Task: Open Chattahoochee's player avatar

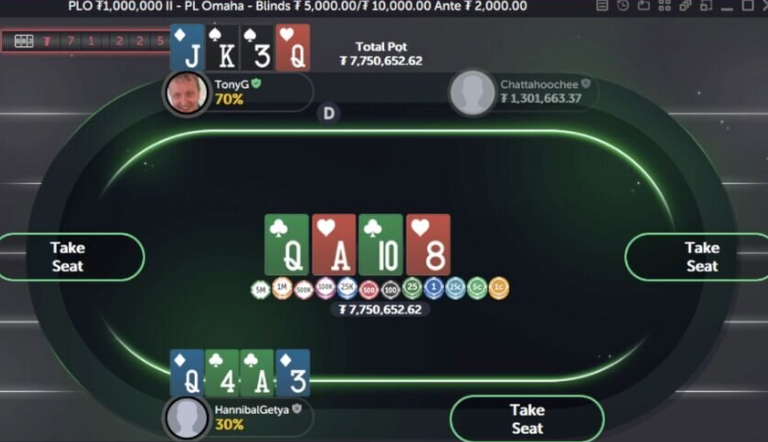Action: point(472,93)
